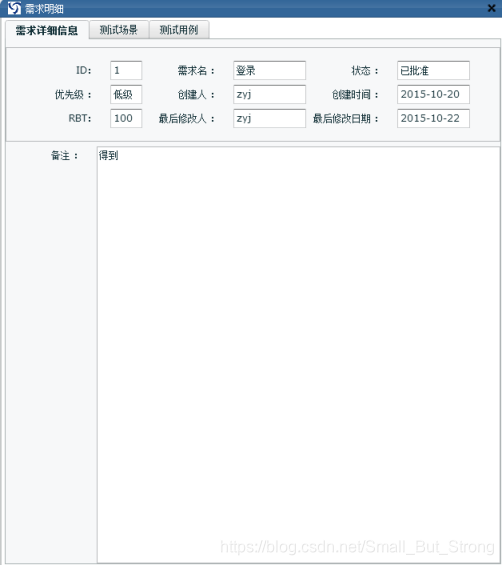
Task: Click the RBT field showing 100
Action: [126, 118]
